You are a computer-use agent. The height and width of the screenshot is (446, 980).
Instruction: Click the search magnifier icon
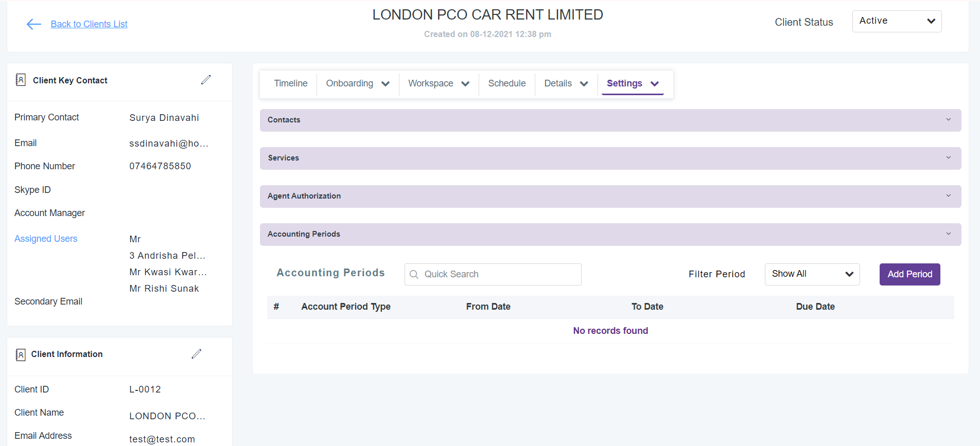click(414, 275)
